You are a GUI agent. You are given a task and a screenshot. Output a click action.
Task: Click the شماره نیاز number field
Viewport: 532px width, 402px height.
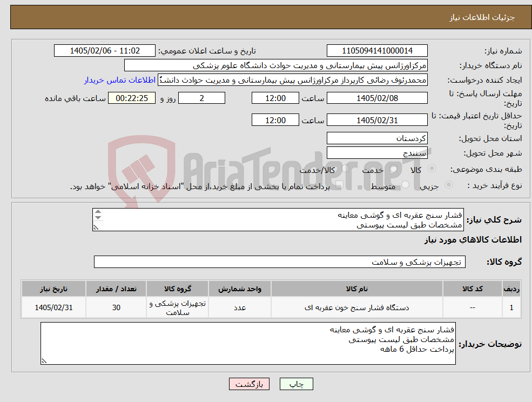[x=377, y=51]
